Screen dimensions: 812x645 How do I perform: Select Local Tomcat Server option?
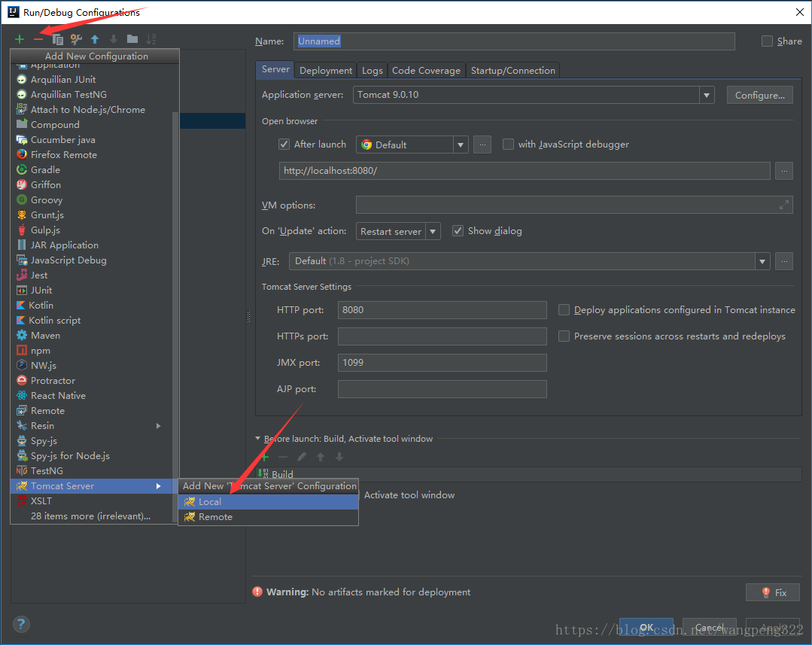tap(268, 501)
